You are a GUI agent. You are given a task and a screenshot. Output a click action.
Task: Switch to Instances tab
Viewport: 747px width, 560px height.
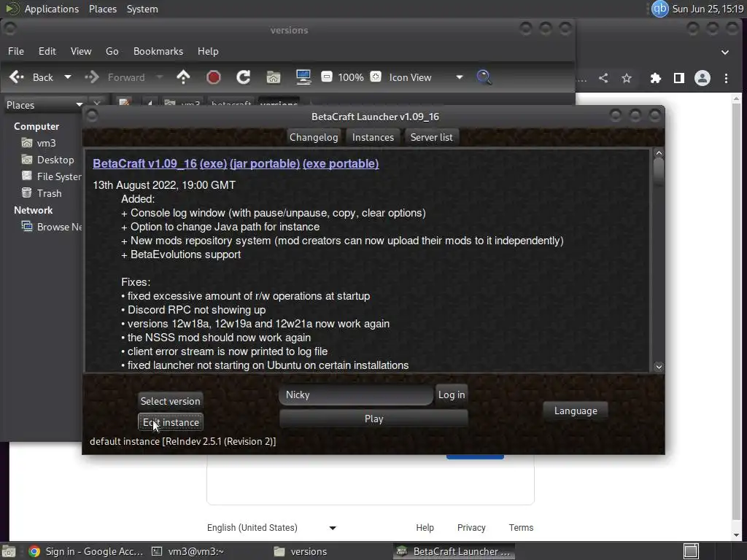pyautogui.click(x=373, y=137)
